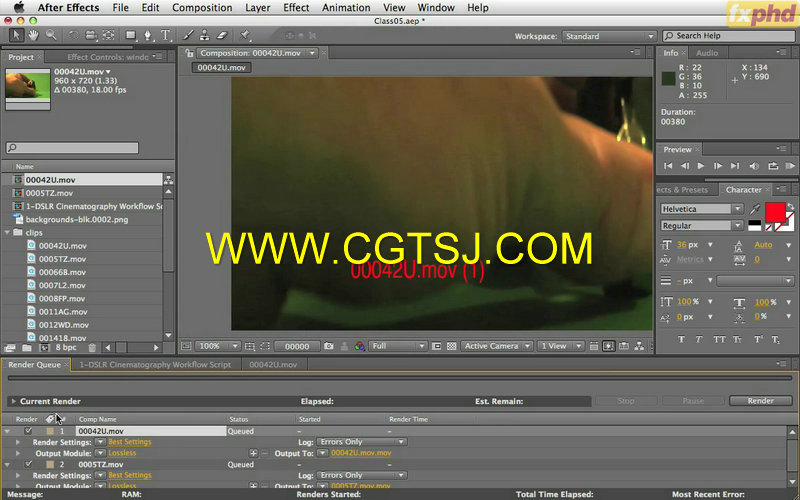Toggle the transparency grid in viewer
Viewport: 800px width, 500px height.
452,346
